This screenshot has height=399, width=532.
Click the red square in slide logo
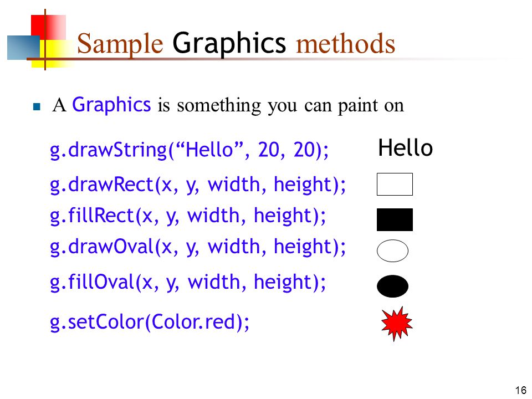pos(48,27)
